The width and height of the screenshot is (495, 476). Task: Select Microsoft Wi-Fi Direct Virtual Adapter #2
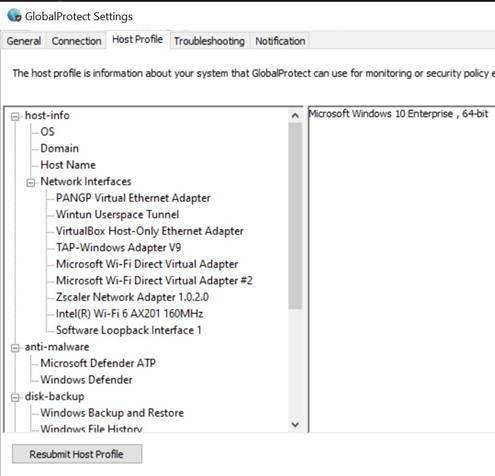tap(154, 280)
